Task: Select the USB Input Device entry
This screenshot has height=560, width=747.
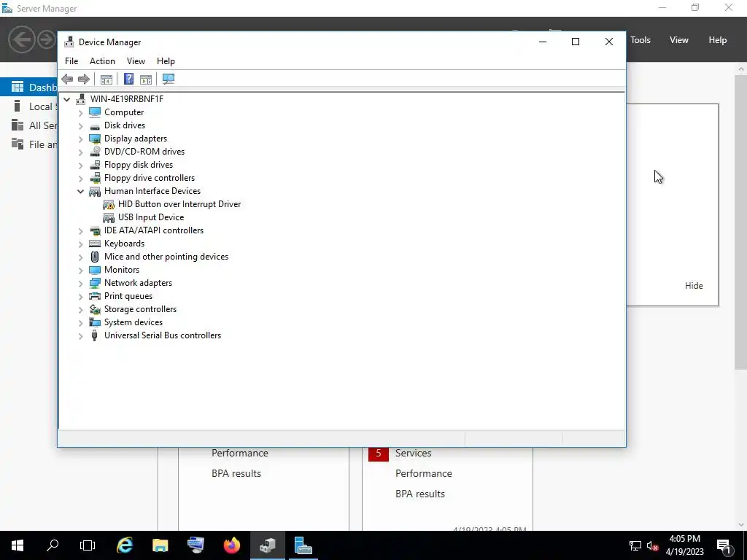Action: pyautogui.click(x=150, y=217)
